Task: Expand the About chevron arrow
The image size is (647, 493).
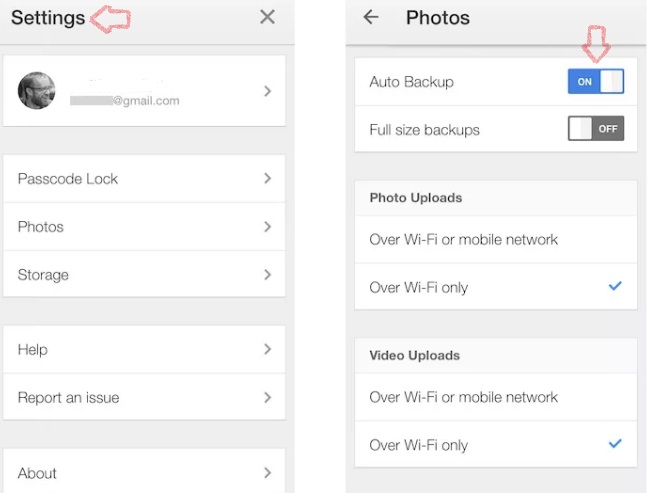Action: click(x=267, y=473)
